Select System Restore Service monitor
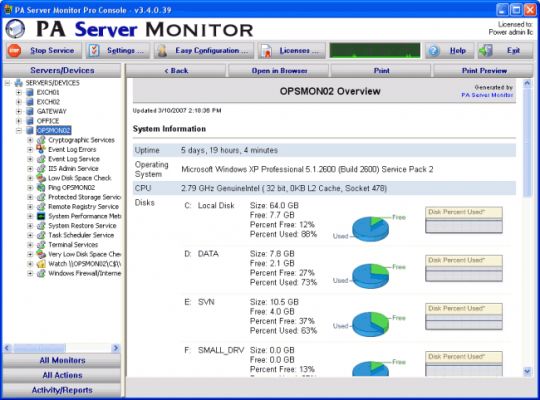The image size is (540, 400). click(x=82, y=226)
